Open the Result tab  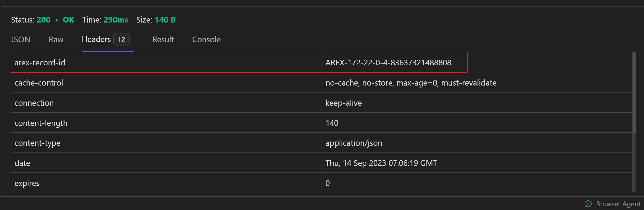tap(163, 39)
